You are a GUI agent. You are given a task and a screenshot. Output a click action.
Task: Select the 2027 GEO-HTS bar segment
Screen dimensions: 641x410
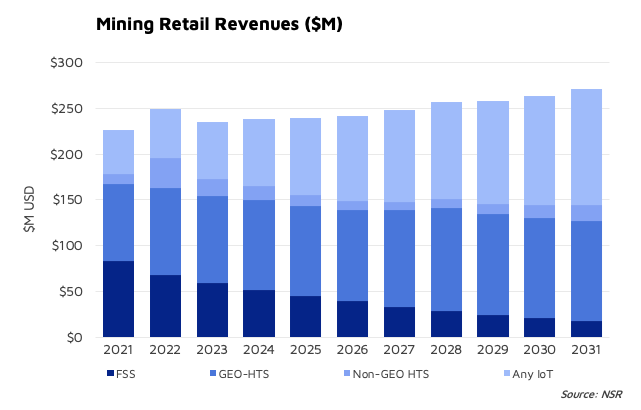(x=399, y=259)
